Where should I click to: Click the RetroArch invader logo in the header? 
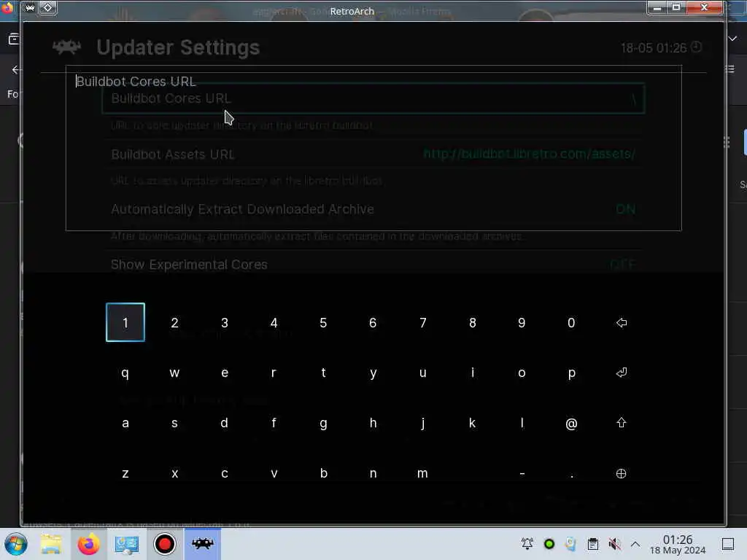(66, 47)
